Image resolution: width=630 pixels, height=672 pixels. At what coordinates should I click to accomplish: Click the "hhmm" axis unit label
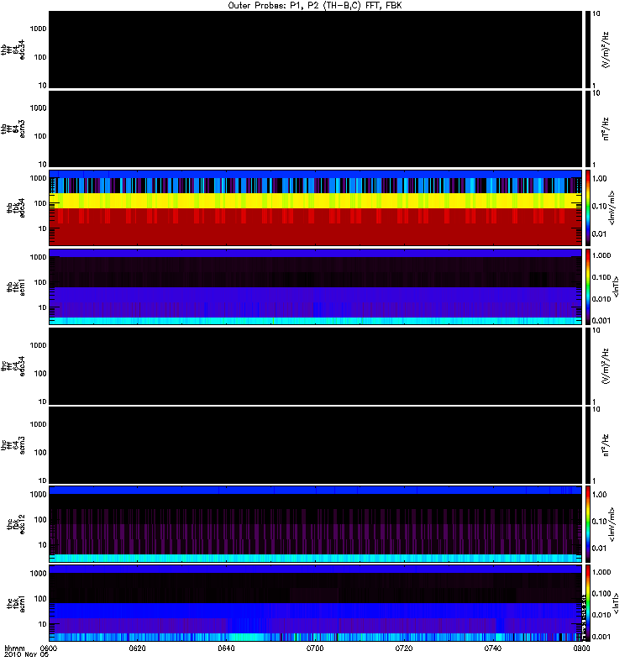coord(14,648)
